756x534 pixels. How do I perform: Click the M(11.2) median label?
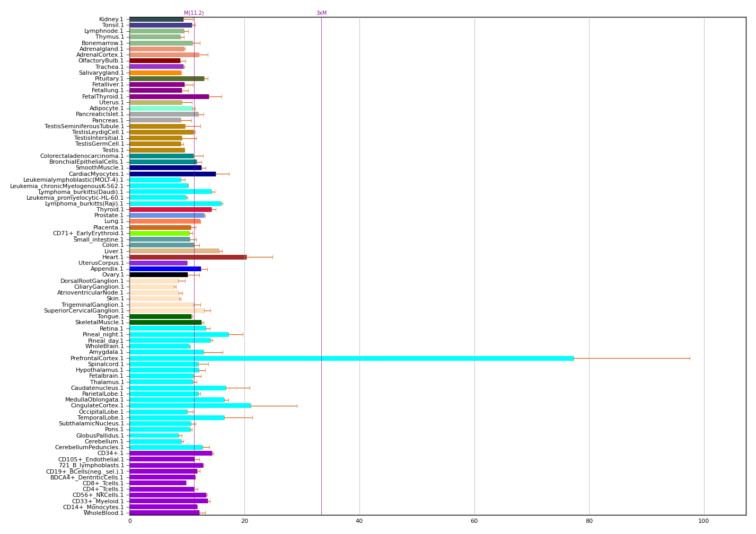click(x=194, y=13)
